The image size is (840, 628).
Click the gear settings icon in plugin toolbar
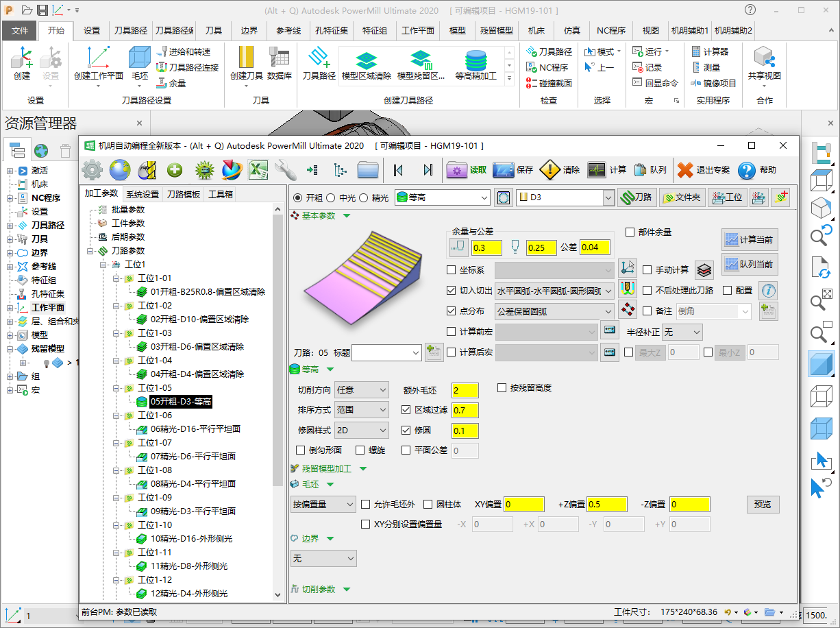(x=92, y=170)
